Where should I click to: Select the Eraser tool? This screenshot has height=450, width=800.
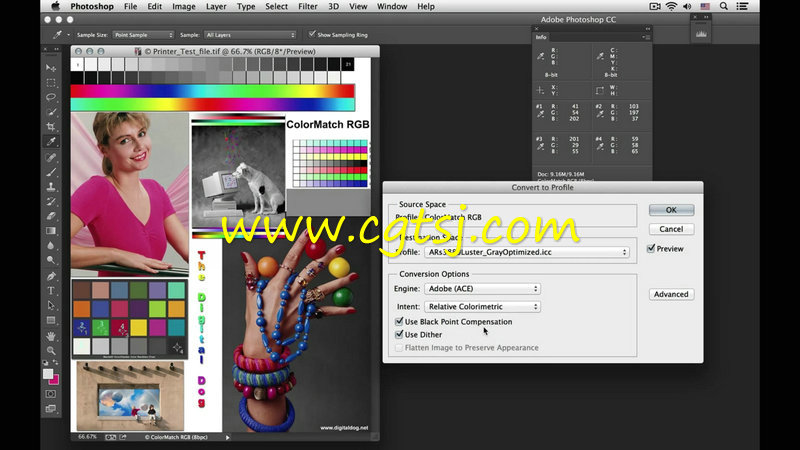point(51,216)
